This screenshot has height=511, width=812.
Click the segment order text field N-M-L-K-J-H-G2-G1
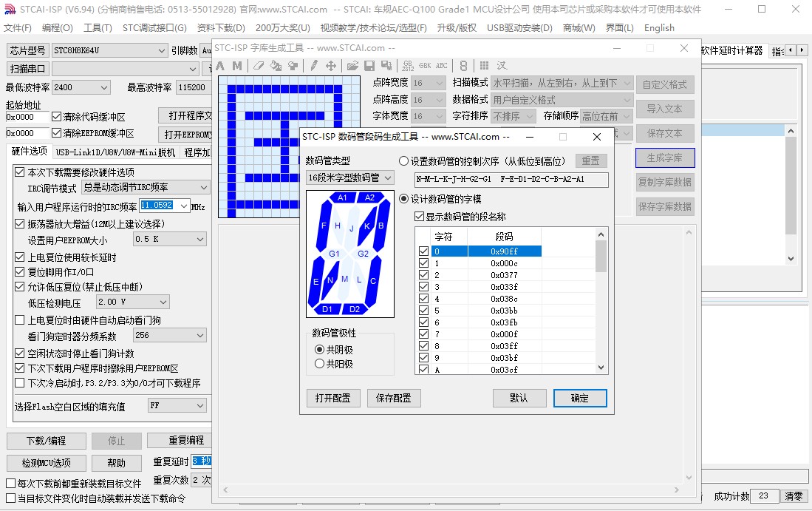point(511,179)
